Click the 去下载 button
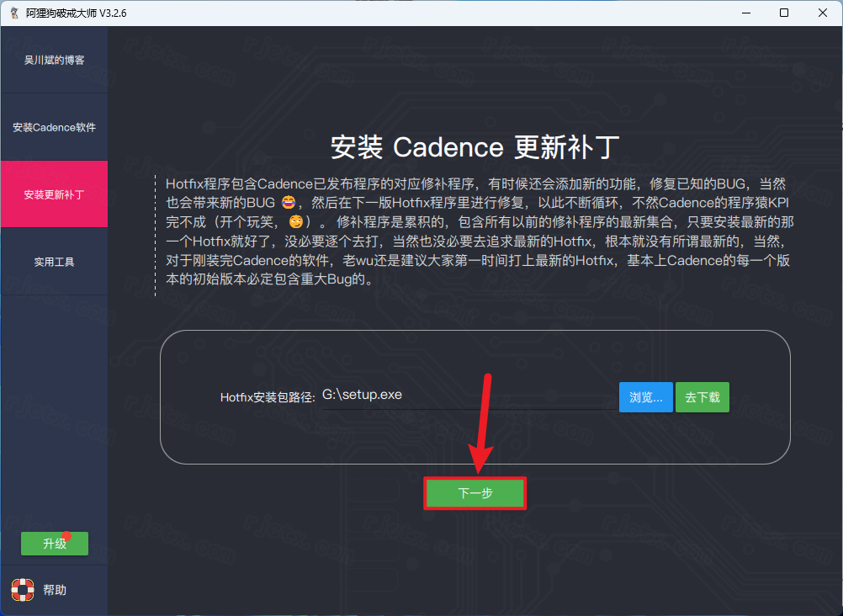Screen dimensions: 843x616 702,397
